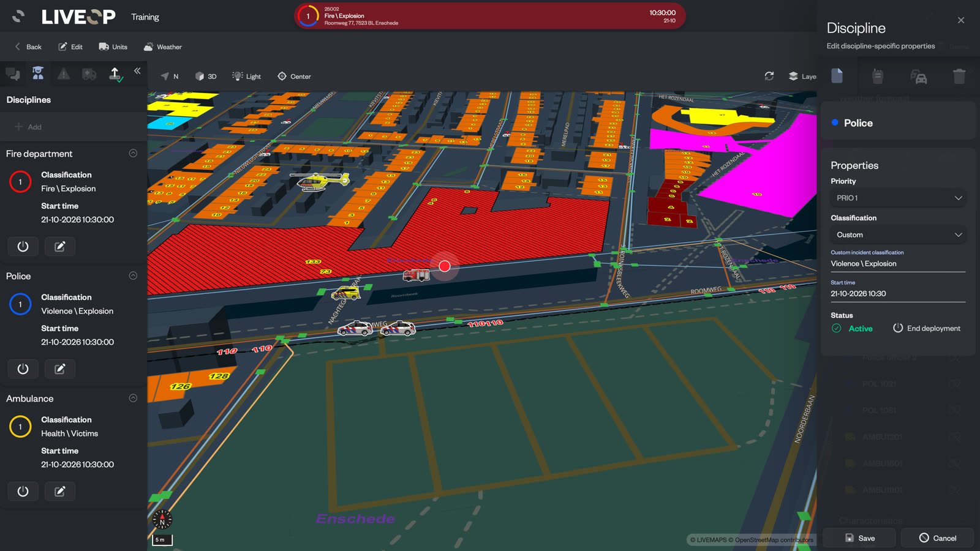Open the Units menu item
This screenshot has width=980, height=551.
[x=113, y=47]
